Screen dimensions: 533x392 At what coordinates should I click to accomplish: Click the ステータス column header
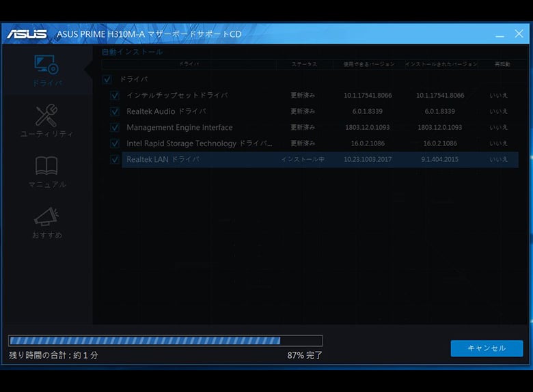pos(304,64)
